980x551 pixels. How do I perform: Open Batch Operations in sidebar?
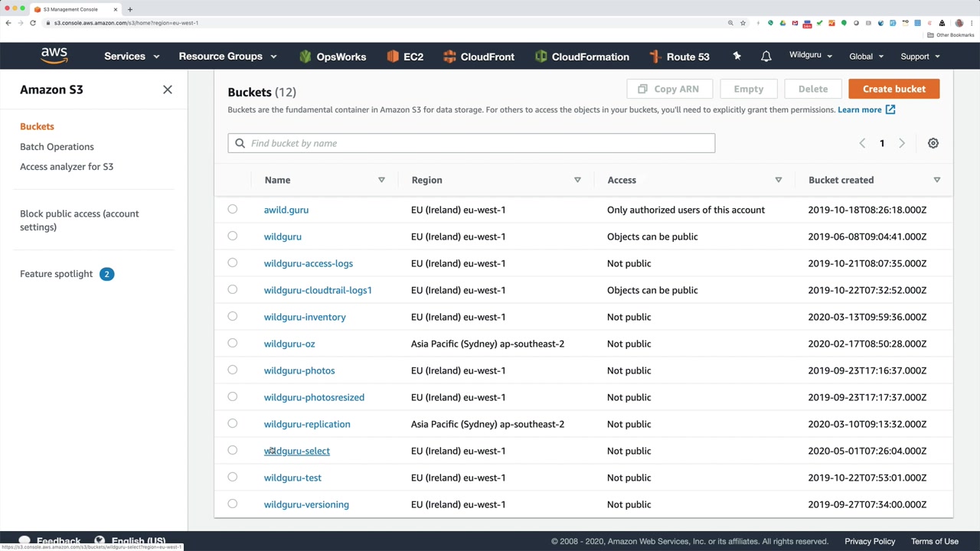pos(57,147)
